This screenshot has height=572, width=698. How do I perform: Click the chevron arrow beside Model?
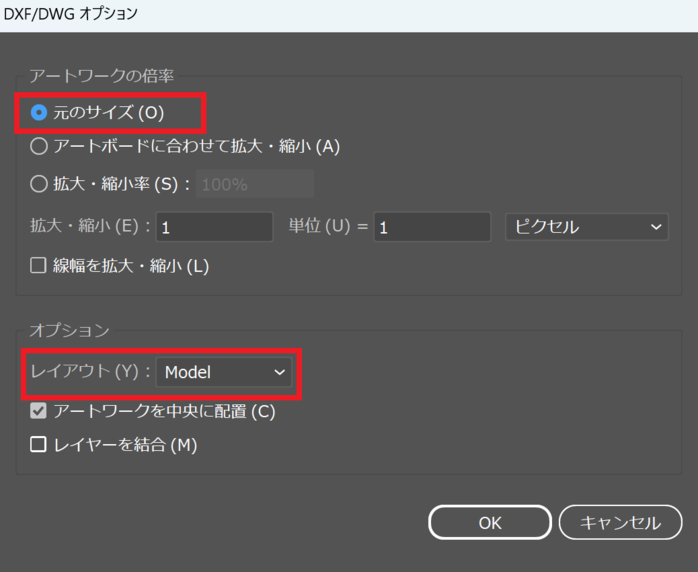(x=279, y=372)
